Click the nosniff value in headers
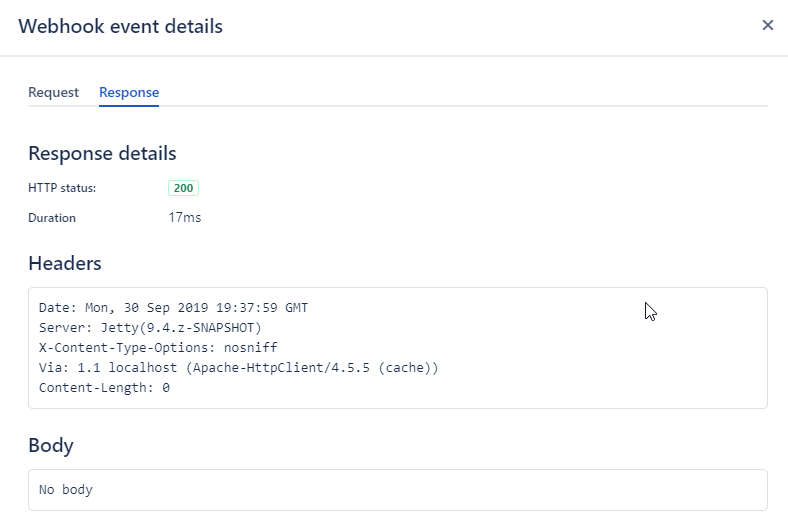788x524 pixels. [251, 348]
